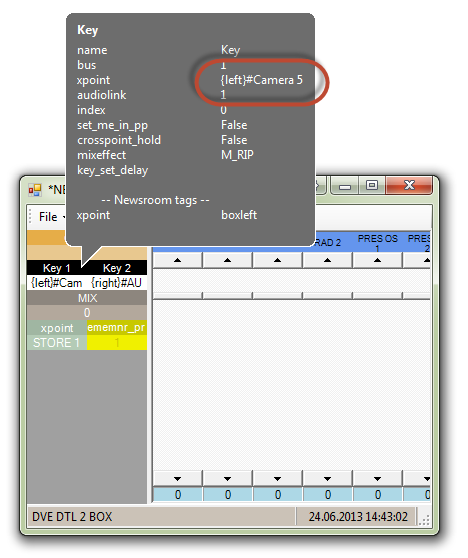The width and height of the screenshot is (468, 558).
Task: Click up arrow under RAD 2
Action: [x=327, y=260]
